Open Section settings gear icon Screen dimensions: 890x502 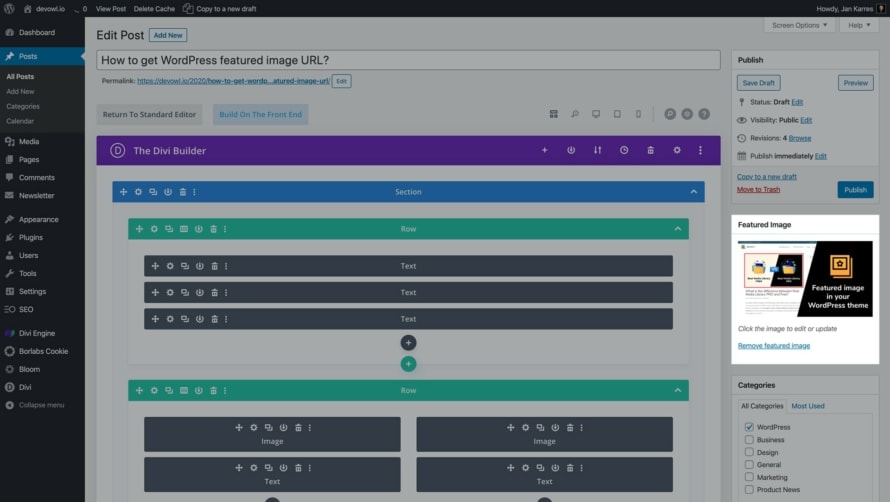pyautogui.click(x=138, y=192)
